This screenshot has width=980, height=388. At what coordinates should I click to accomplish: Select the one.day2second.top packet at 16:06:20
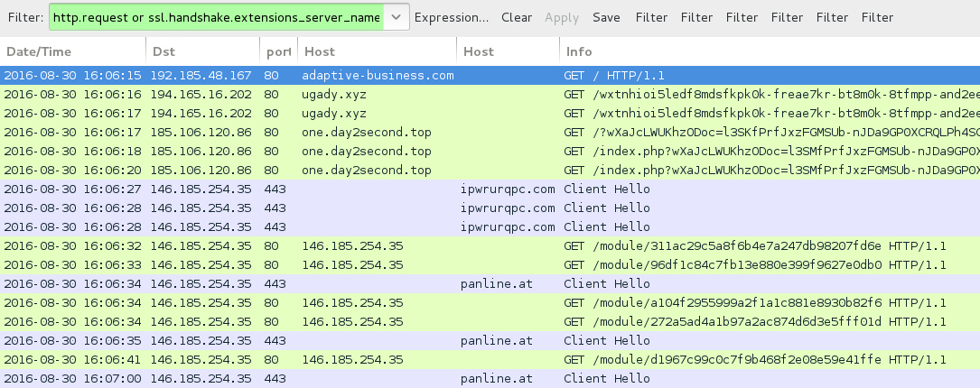point(366,170)
